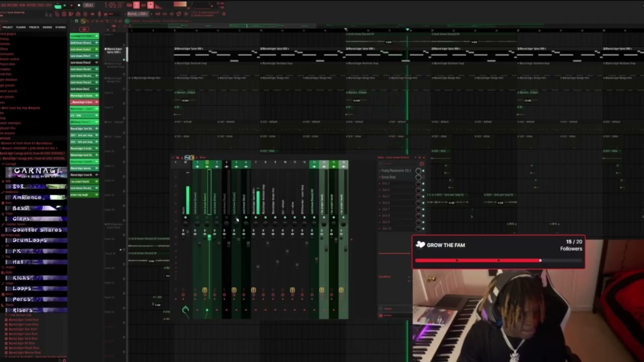The height and width of the screenshot is (362, 644).
Task: Click the volume fader of mixer track 9
Action: (x=277, y=261)
